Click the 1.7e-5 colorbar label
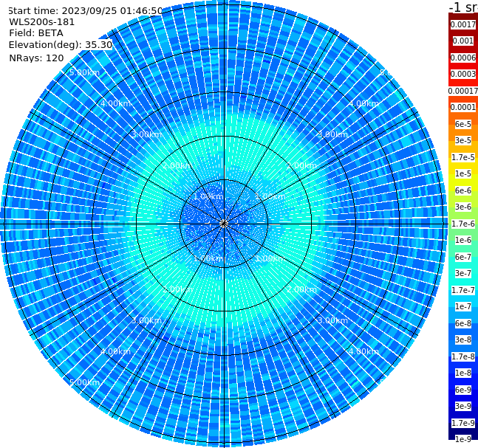 (463, 157)
